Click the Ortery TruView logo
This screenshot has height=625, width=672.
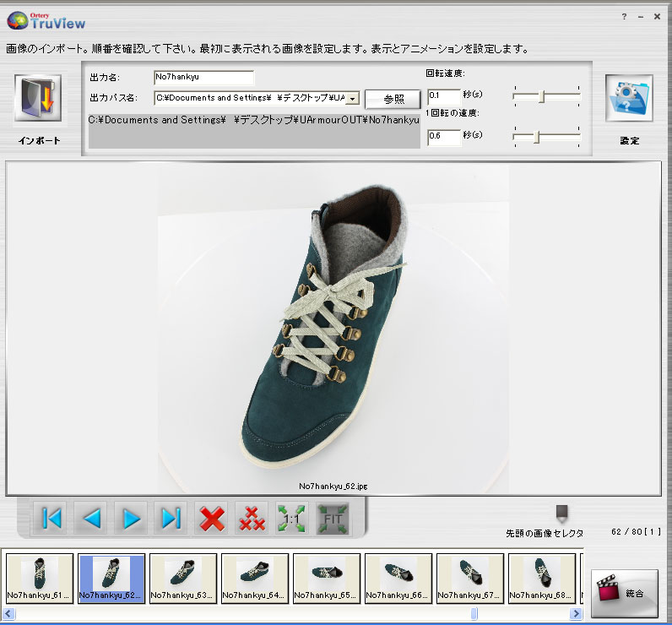click(46, 20)
